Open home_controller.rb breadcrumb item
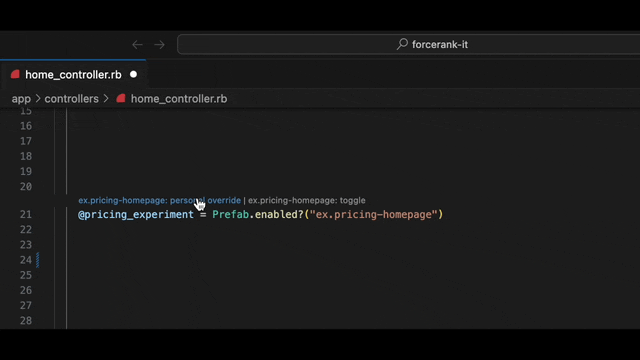This screenshot has height=360, width=640. tap(179, 99)
